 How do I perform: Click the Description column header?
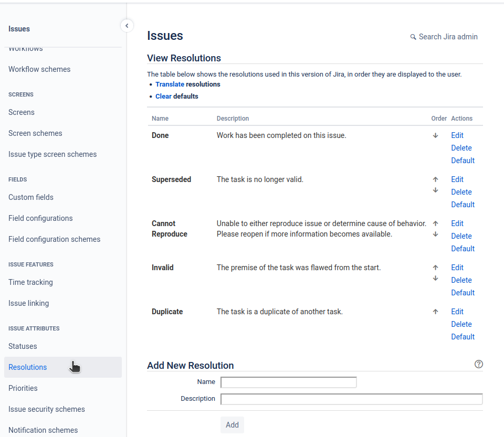(233, 119)
